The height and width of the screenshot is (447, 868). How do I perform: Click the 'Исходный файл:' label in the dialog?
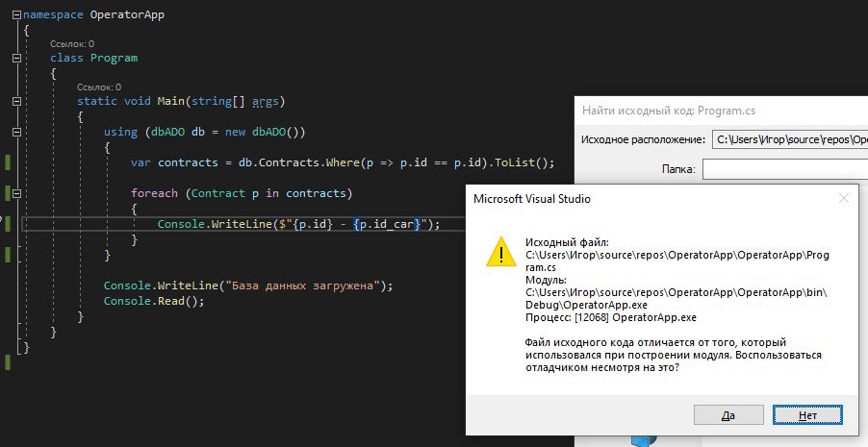(x=567, y=242)
